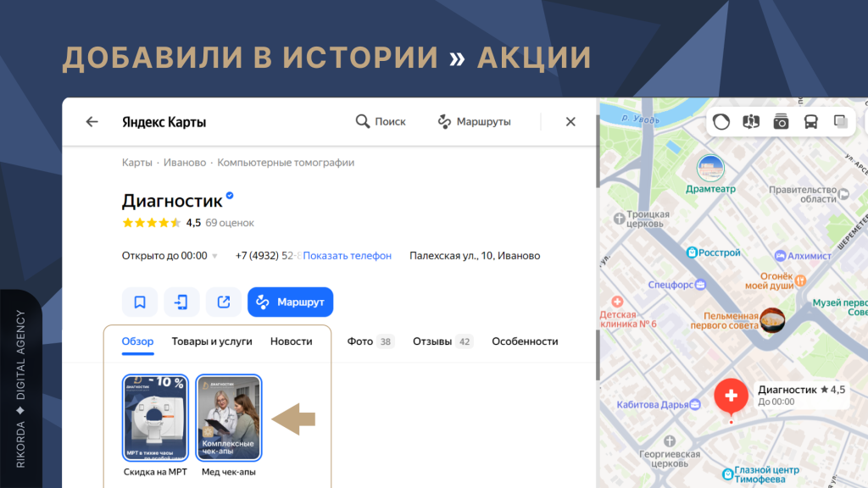Click the blue Маршрут button
Viewport: 868px width, 488px height.
[290, 302]
